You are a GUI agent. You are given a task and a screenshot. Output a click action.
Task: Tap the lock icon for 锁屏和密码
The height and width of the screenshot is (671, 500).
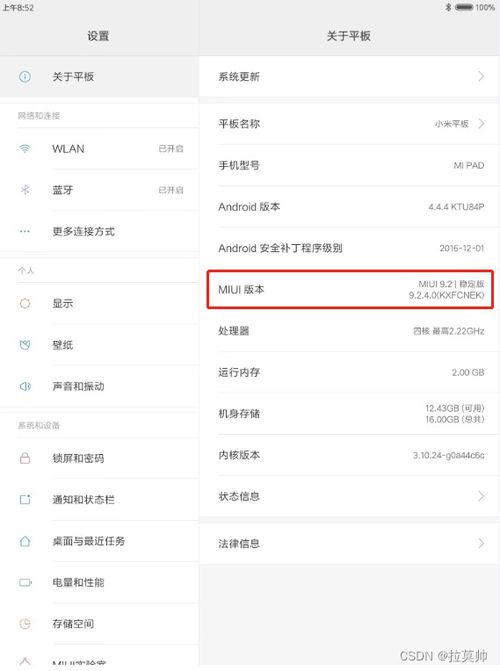25,458
